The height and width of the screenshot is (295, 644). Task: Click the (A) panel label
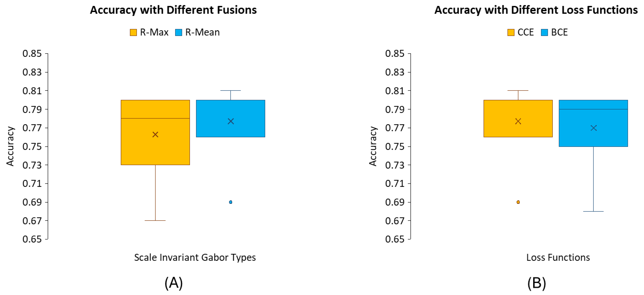coord(174,283)
